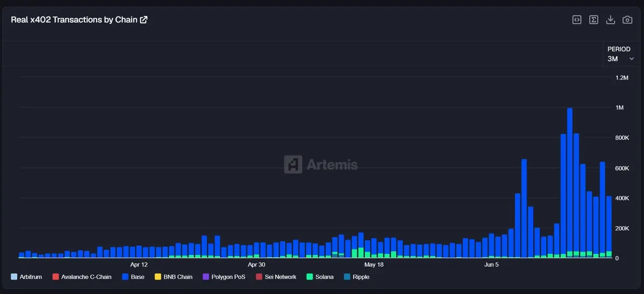
Task: Toggle Base series in legend
Action: [133, 277]
